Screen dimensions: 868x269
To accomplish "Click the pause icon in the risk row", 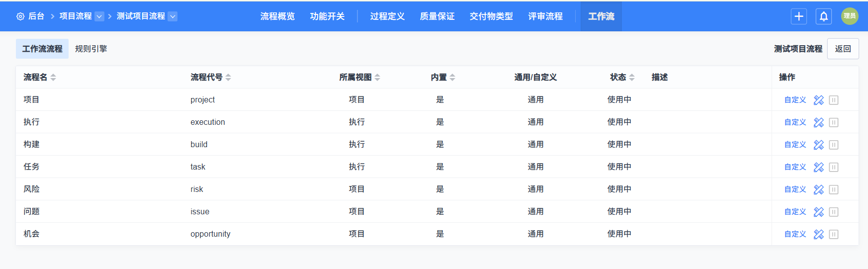I will click(x=834, y=189).
